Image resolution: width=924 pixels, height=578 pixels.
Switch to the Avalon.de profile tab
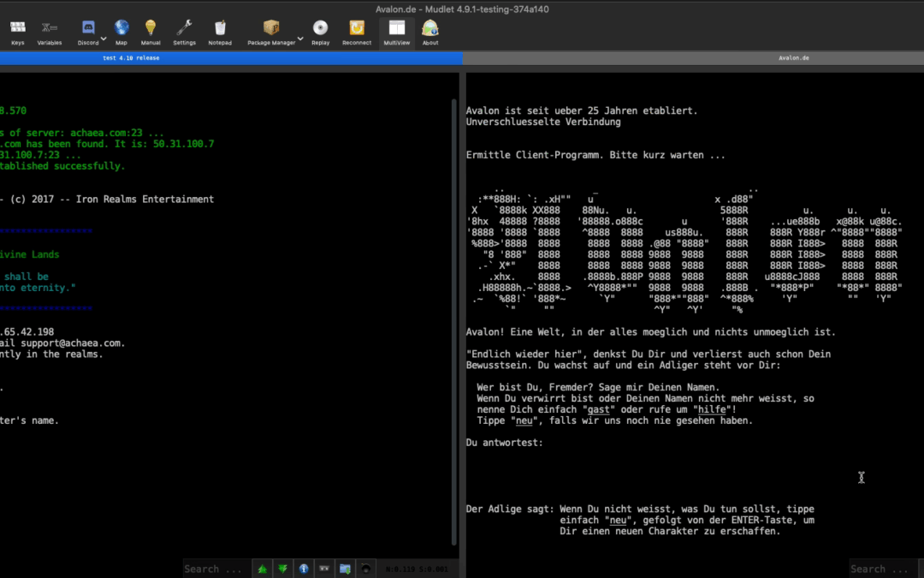click(x=693, y=58)
